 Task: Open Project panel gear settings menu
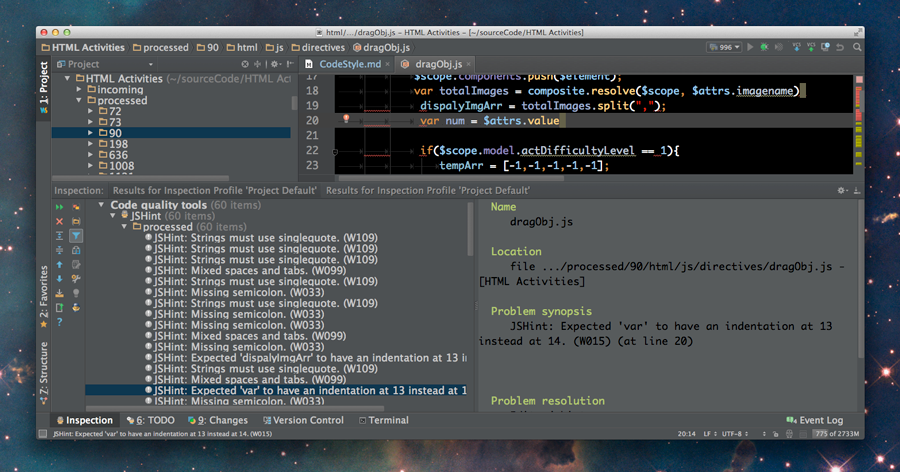[276, 64]
